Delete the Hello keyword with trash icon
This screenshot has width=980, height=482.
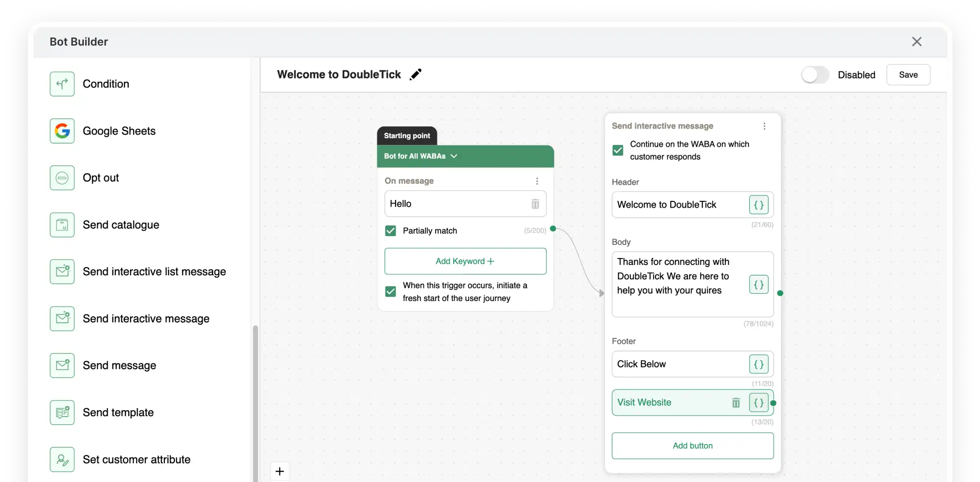pyautogui.click(x=535, y=204)
